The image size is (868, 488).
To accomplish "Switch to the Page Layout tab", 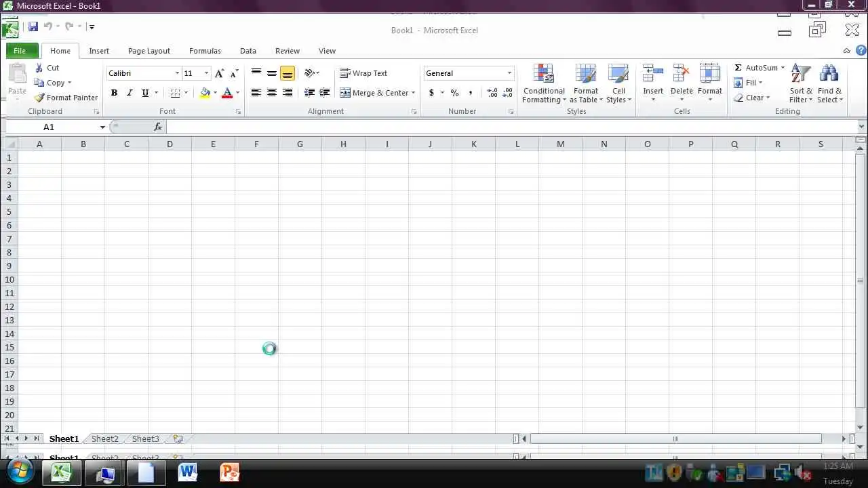I will tap(149, 51).
